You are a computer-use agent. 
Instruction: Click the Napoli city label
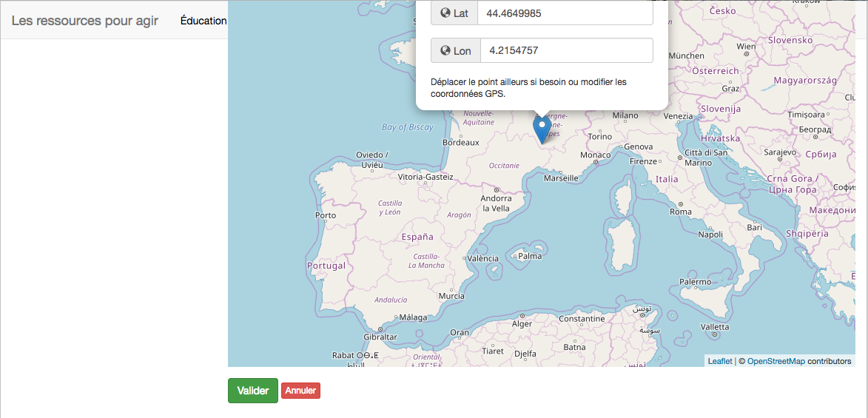711,235
